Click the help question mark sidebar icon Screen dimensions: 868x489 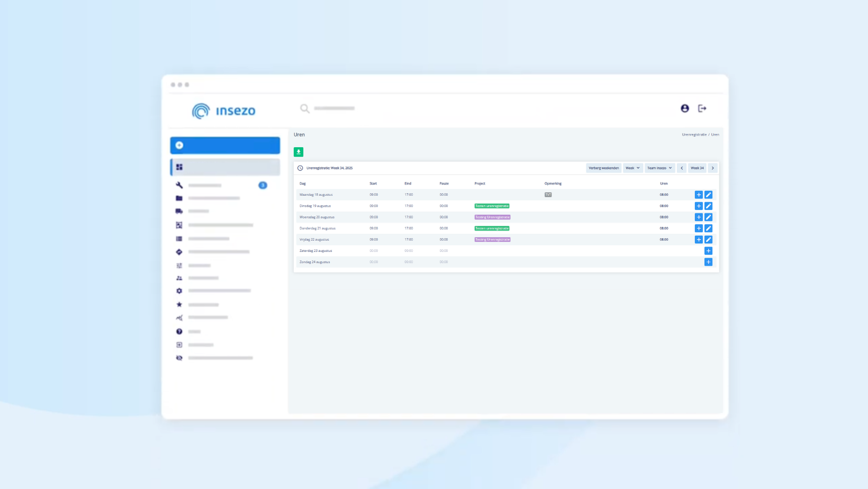click(x=179, y=332)
